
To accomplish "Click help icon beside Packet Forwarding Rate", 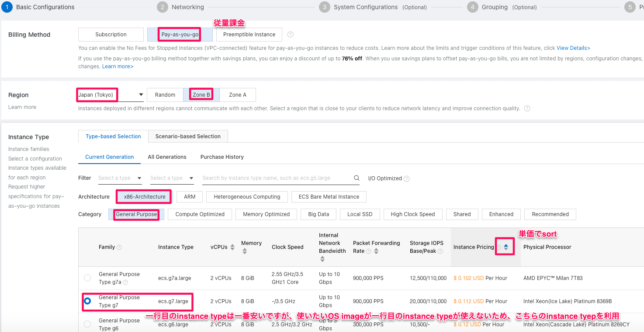I will pyautogui.click(x=368, y=251).
